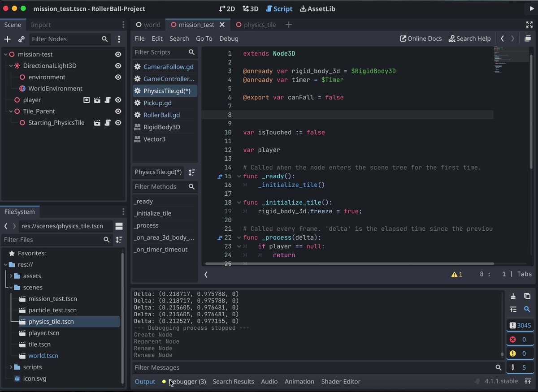Click signal connection icon on line 22

coord(220,237)
